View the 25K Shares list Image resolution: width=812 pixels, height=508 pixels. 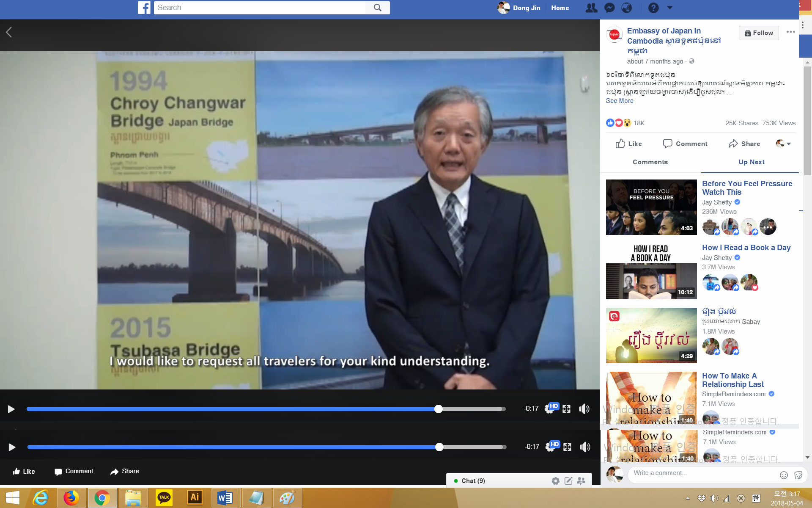(x=742, y=123)
